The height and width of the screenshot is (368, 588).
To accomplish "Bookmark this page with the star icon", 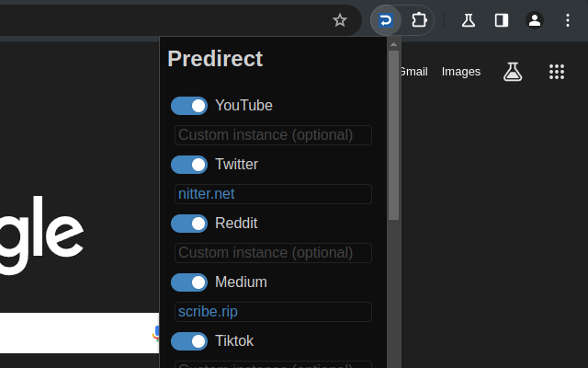I will 340,20.
